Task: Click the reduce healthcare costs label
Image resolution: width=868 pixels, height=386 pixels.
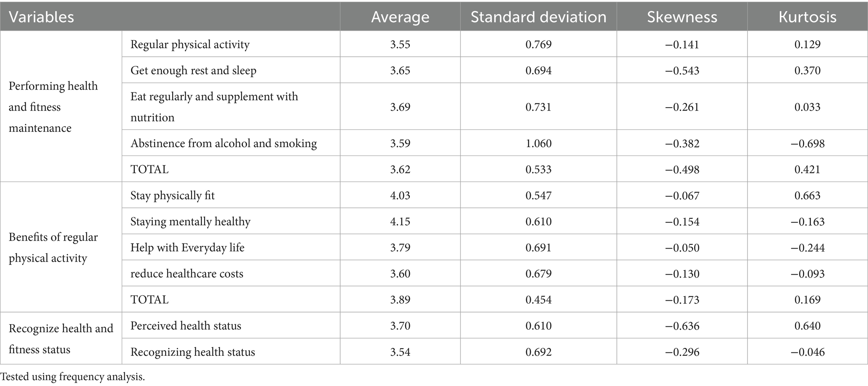Action: point(187,274)
